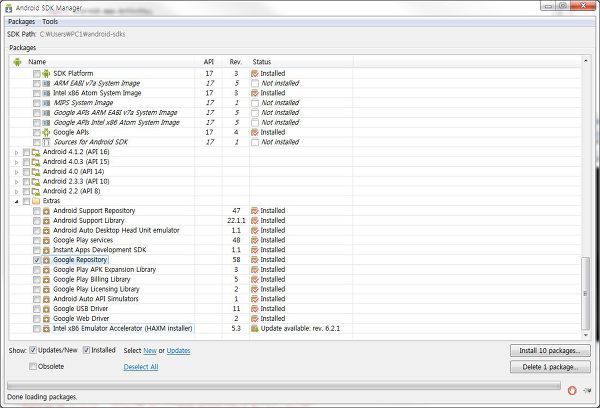
Task: Click the Google Repository package icon
Action: (46, 260)
